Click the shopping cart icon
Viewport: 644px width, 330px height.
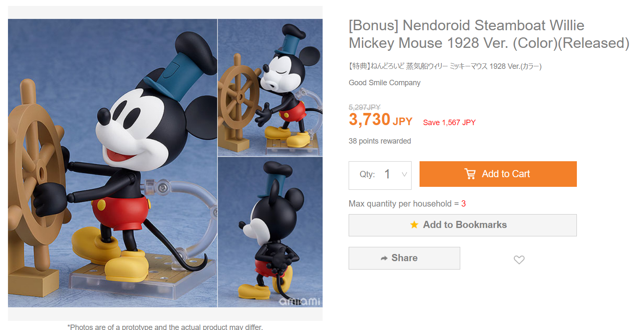coord(470,174)
